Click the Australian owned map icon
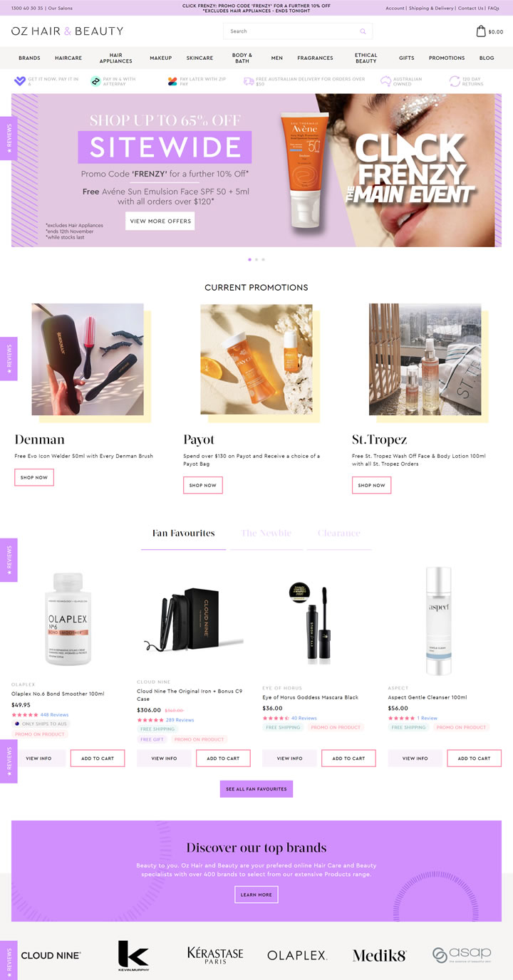 tap(385, 81)
